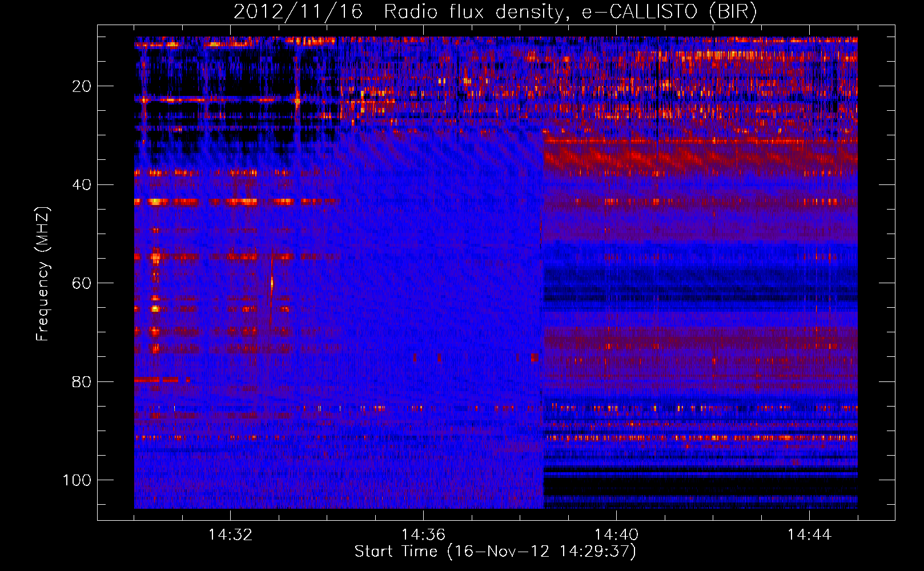The width and height of the screenshot is (924, 571).
Task: Click the "14:36" time tick label
Action: coord(423,535)
